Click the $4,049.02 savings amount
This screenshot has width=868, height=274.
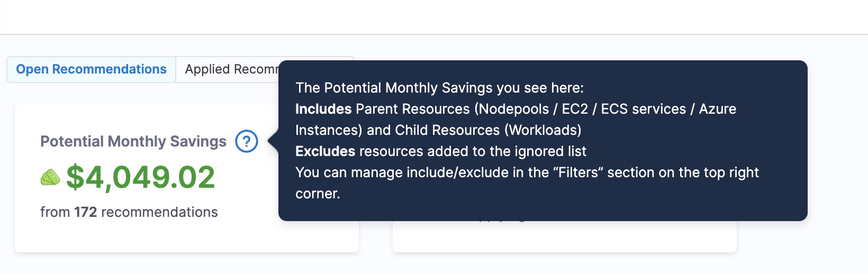(x=141, y=177)
